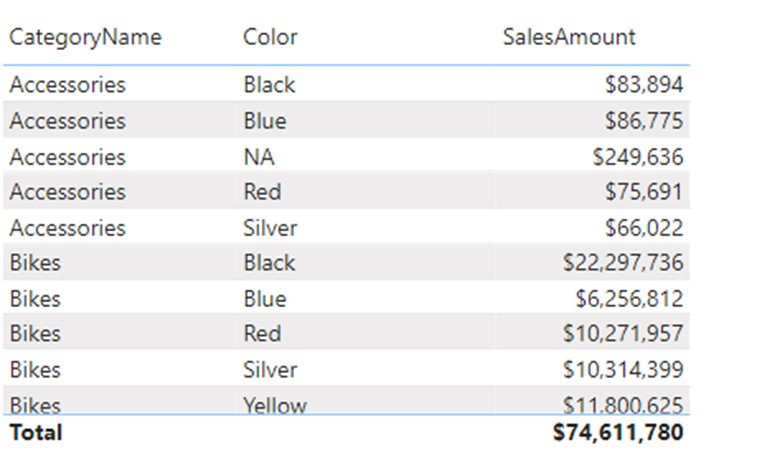Select the Yellow color cell for Bikes
Screen dimensions: 757x450
click(x=275, y=405)
